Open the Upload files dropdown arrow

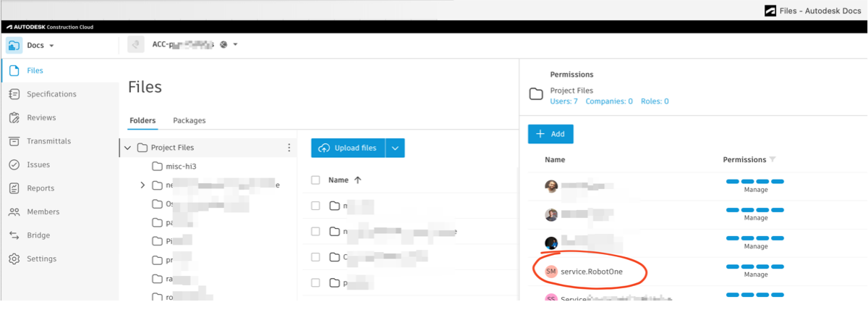click(395, 148)
